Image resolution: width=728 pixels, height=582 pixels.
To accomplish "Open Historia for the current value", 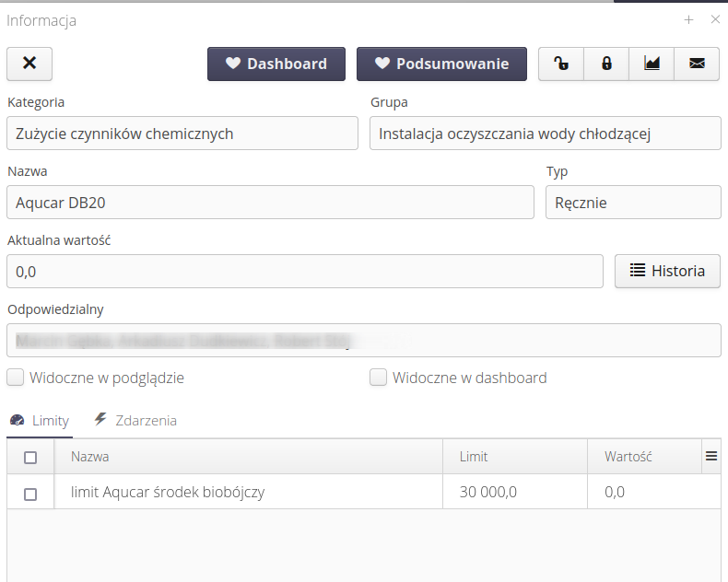I will (x=667, y=271).
